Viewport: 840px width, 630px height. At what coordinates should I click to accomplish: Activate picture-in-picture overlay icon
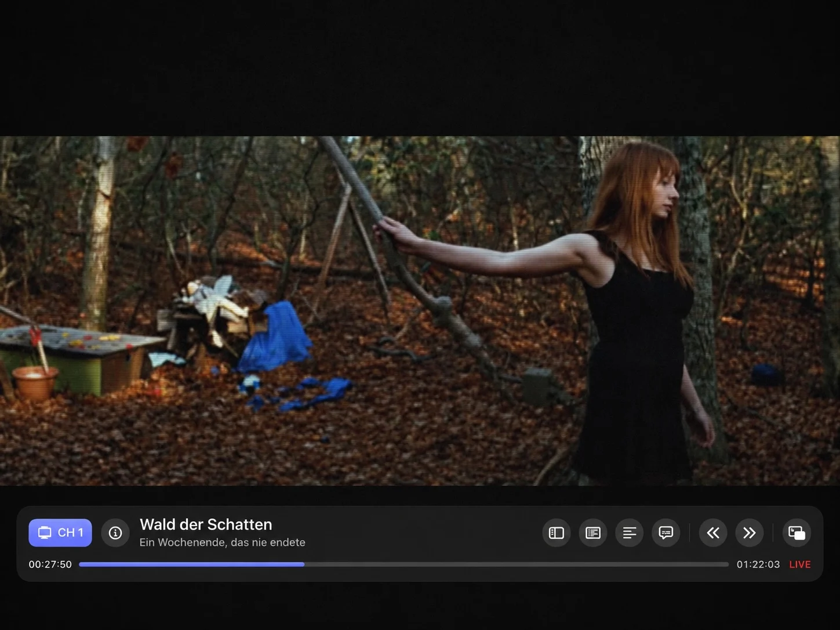pyautogui.click(x=797, y=533)
